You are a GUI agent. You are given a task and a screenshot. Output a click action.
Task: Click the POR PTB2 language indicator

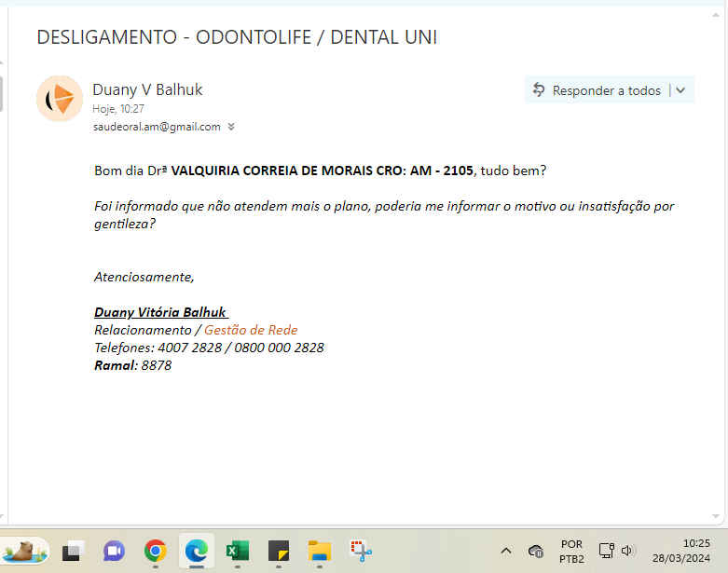click(x=571, y=551)
